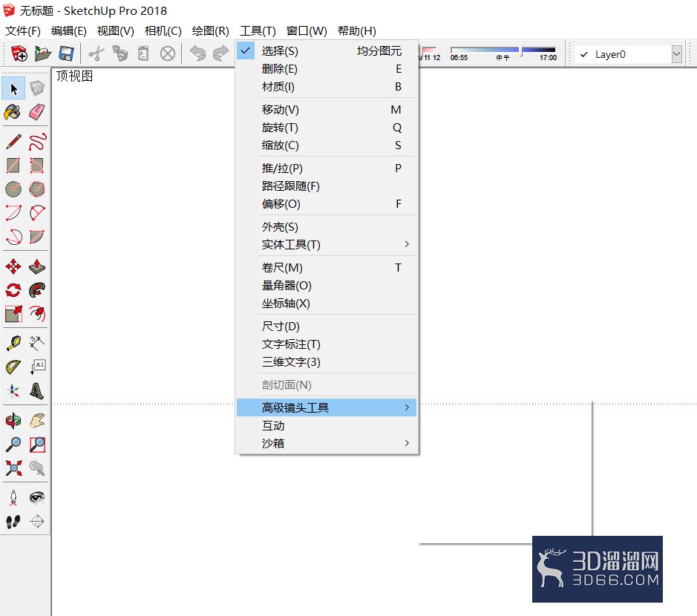Select the Circle tool
The image size is (697, 616).
[x=13, y=189]
